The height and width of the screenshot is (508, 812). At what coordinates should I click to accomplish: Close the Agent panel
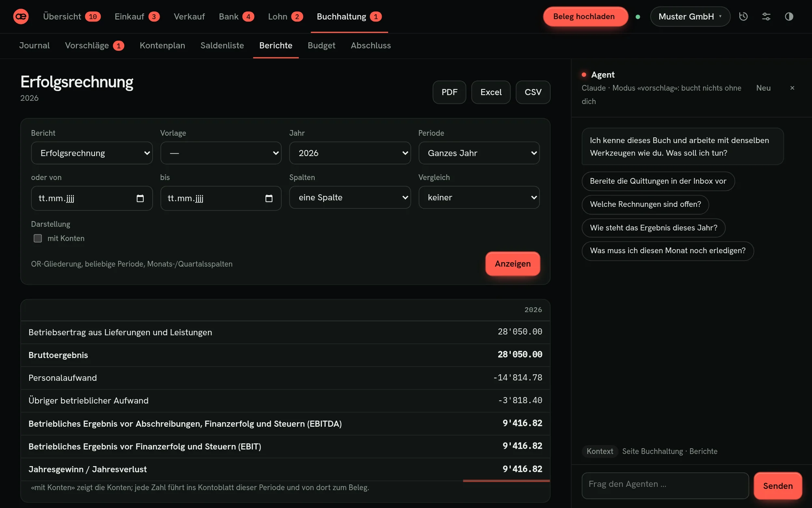pyautogui.click(x=792, y=88)
